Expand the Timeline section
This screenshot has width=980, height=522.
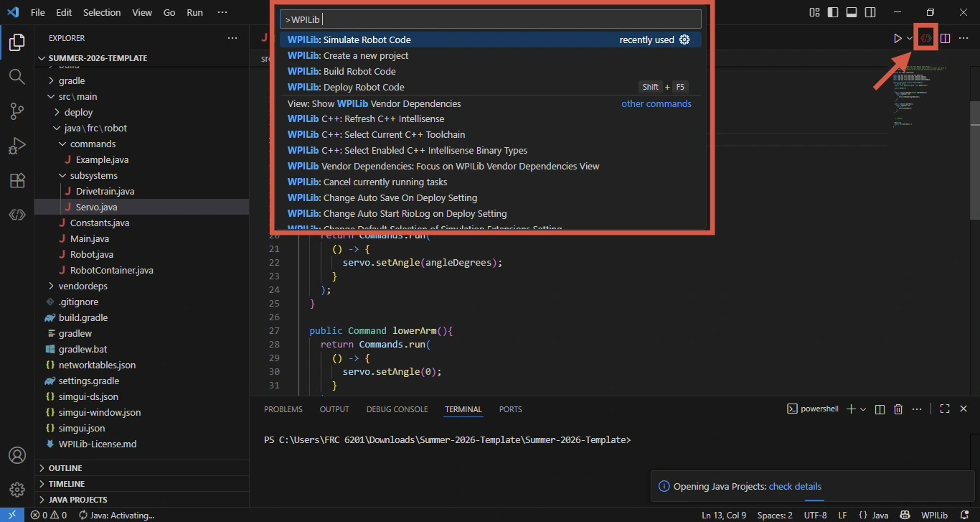pyautogui.click(x=142, y=483)
